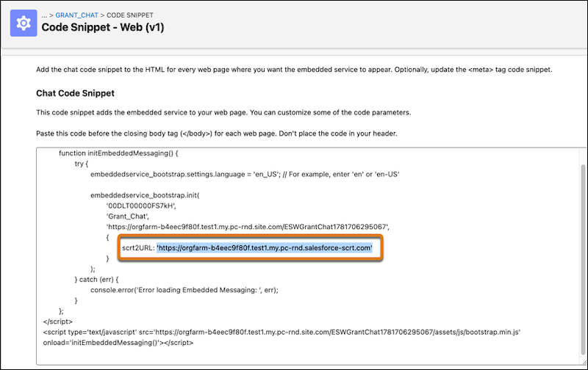Open the GRANT_CHAT breadcrumb link
Screen dimensions: 588x370
point(76,15)
